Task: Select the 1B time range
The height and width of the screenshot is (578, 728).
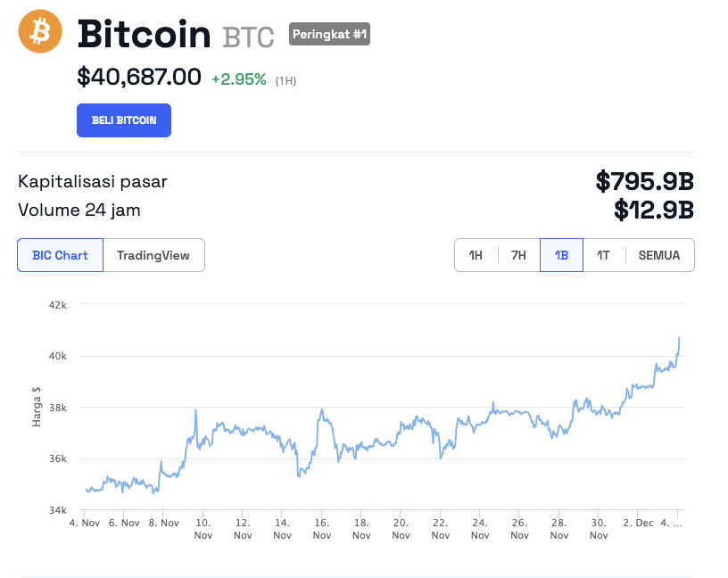Action: (x=561, y=255)
